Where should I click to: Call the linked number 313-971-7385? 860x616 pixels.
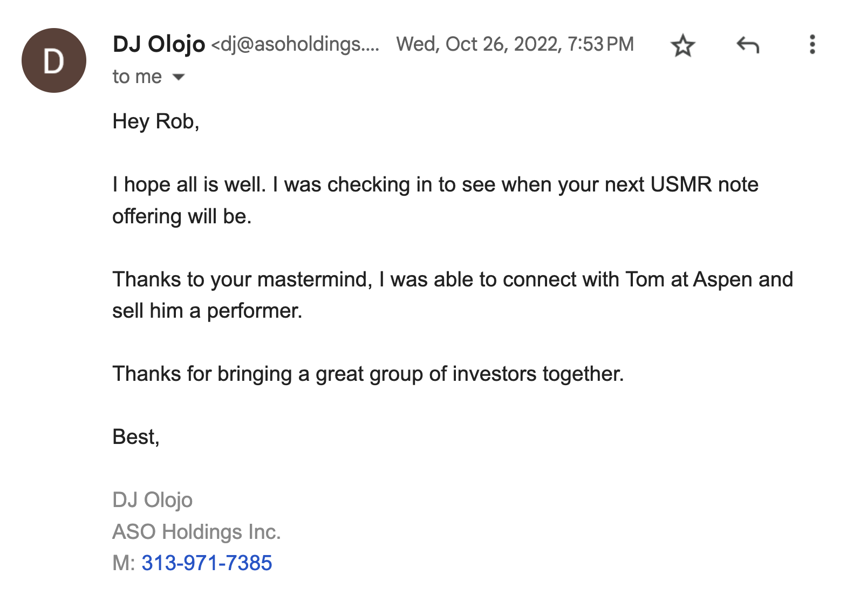(207, 563)
